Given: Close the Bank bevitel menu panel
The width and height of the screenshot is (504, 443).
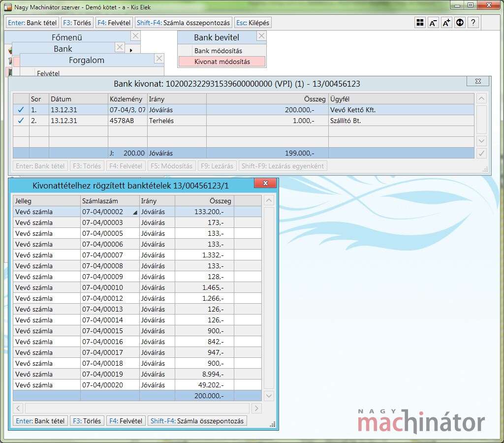Looking at the screenshot, I should point(261,36).
